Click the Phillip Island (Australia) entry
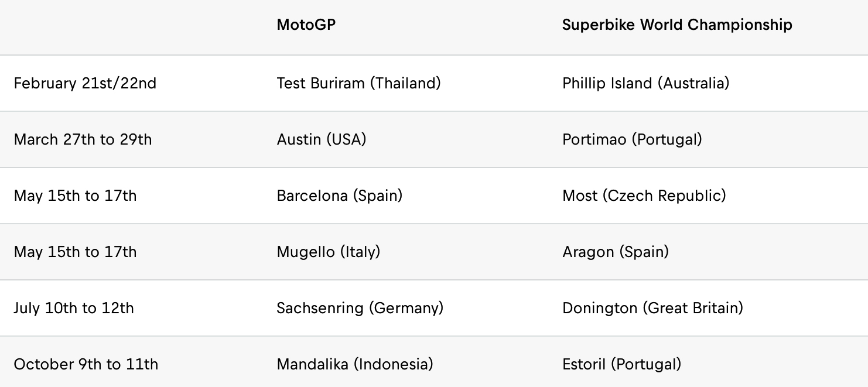Image resolution: width=868 pixels, height=387 pixels. pyautogui.click(x=645, y=83)
